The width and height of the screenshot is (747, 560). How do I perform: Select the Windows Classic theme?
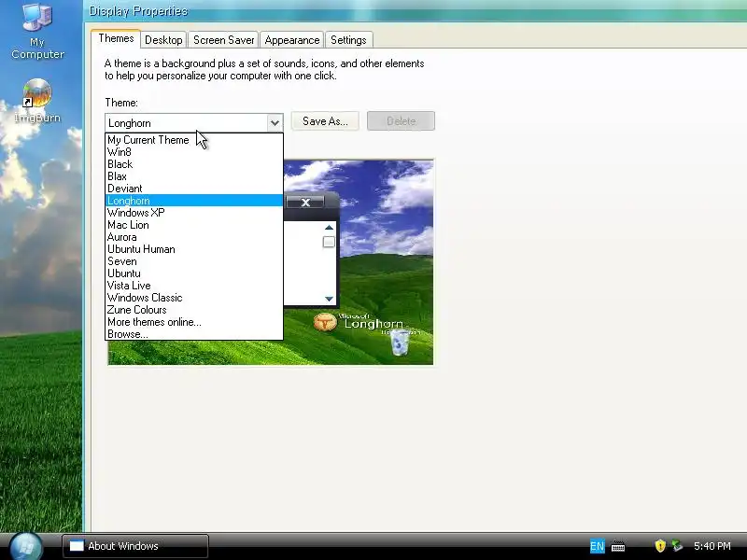(x=194, y=298)
